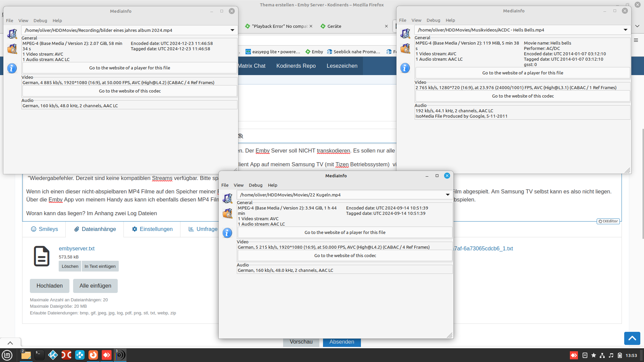Open the network connections tray icon
This screenshot has height=362, width=644.
tap(602, 355)
